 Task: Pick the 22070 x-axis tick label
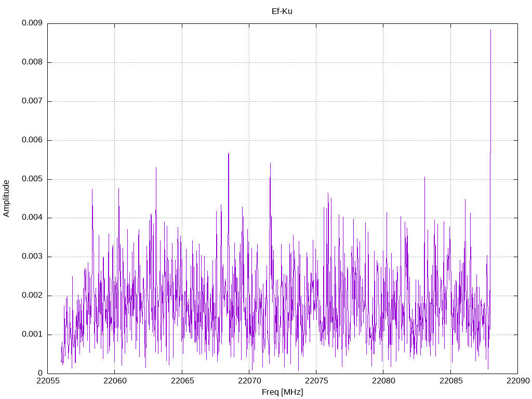tap(249, 382)
